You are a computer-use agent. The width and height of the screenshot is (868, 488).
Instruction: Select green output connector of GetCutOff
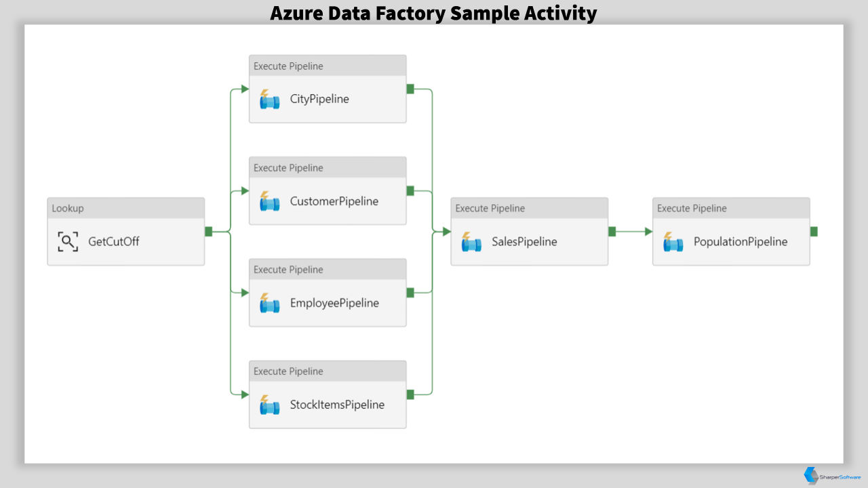pos(209,231)
